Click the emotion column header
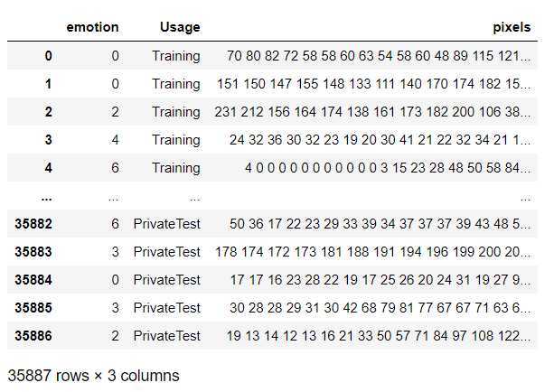 [x=92, y=27]
